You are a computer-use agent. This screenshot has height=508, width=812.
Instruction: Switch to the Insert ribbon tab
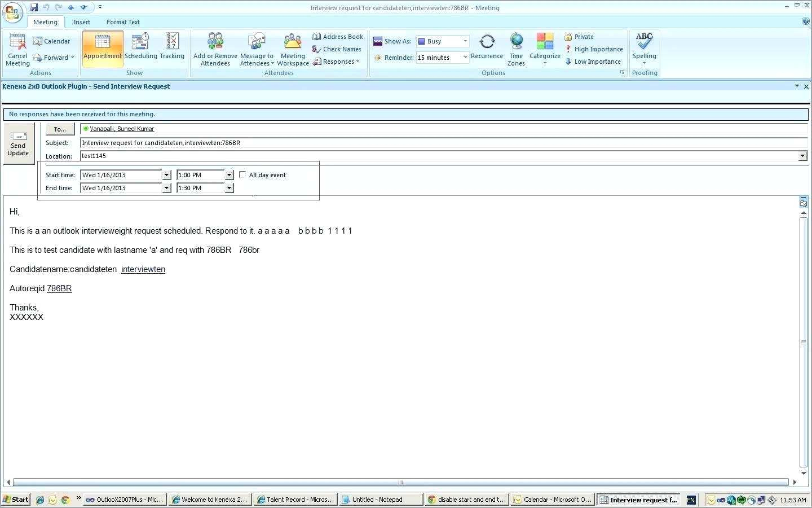[82, 22]
